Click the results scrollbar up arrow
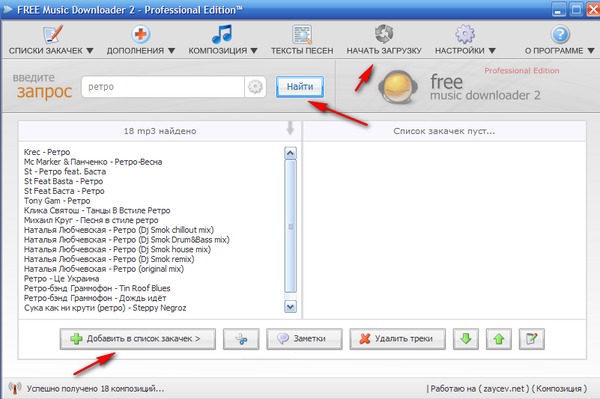Viewport: 600px width, 399px height. tap(290, 153)
